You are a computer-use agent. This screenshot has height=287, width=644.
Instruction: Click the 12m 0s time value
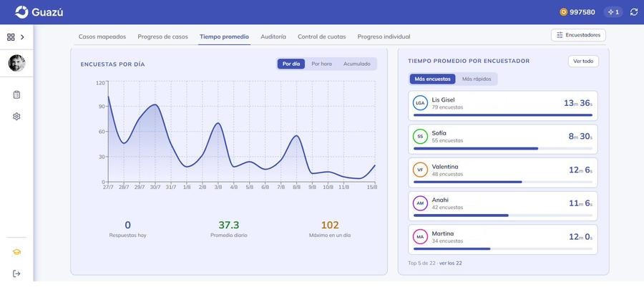coord(580,237)
